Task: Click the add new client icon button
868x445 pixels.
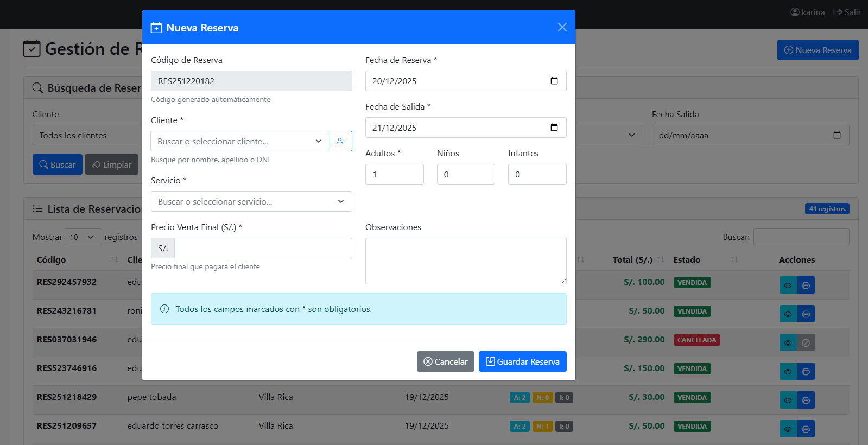Action: click(x=340, y=141)
